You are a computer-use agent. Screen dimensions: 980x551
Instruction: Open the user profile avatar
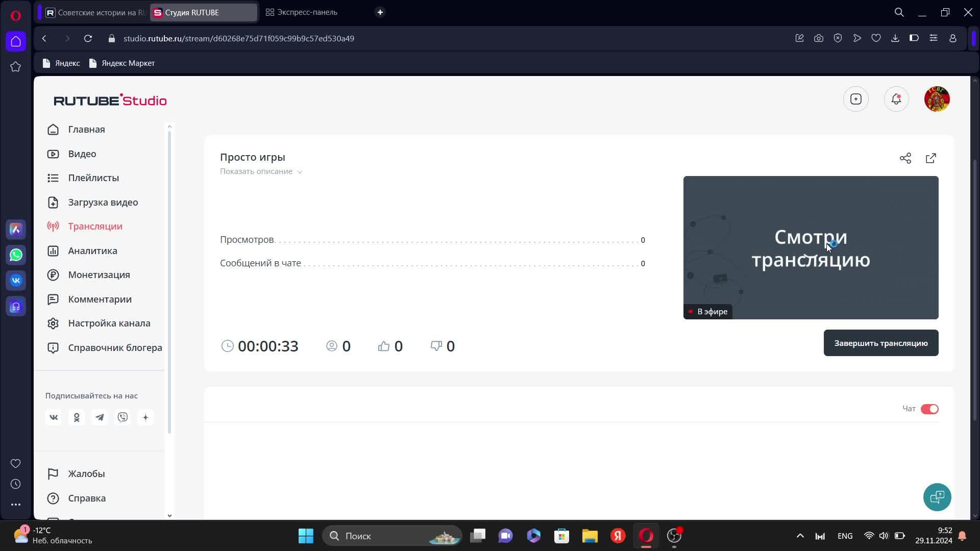[936, 99]
